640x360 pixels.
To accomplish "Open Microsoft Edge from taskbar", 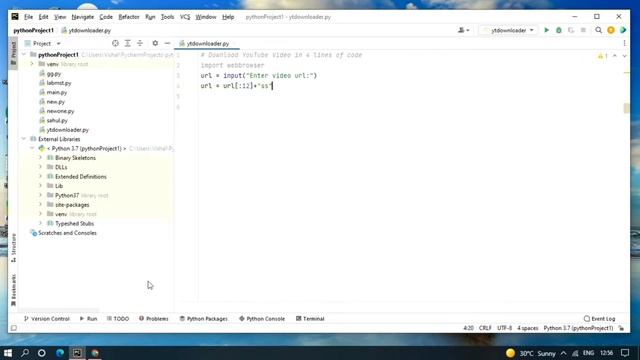I will (60, 353).
